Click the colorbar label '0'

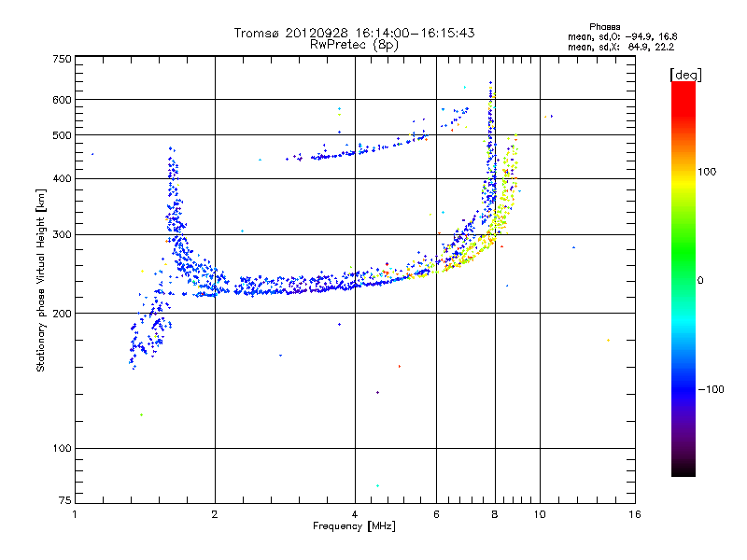point(699,281)
